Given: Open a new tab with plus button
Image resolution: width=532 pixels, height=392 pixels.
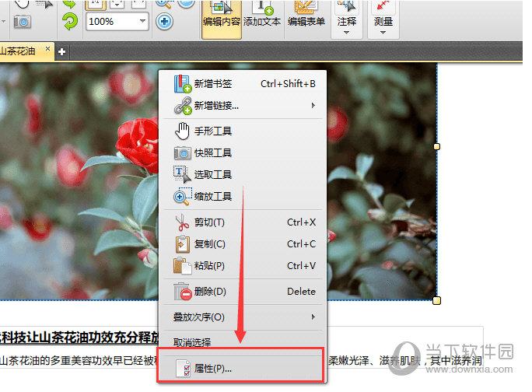Looking at the screenshot, I should [x=61, y=52].
